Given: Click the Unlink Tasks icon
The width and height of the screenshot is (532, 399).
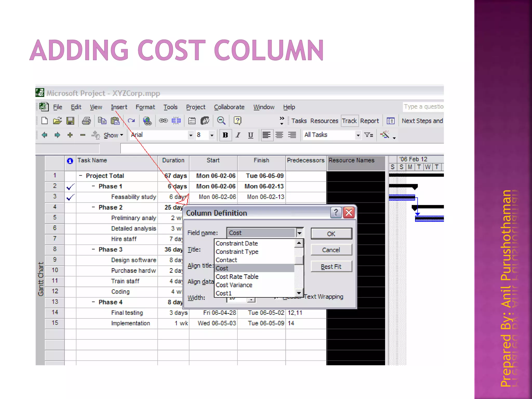Looking at the screenshot, I should tap(176, 121).
